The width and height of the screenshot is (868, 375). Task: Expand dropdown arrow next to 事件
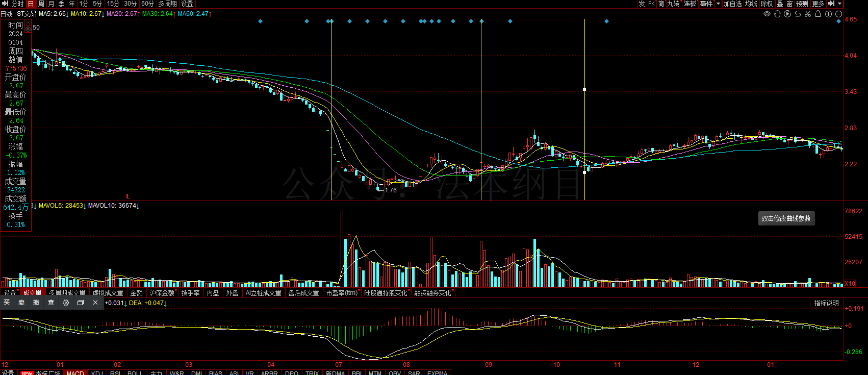click(718, 4)
